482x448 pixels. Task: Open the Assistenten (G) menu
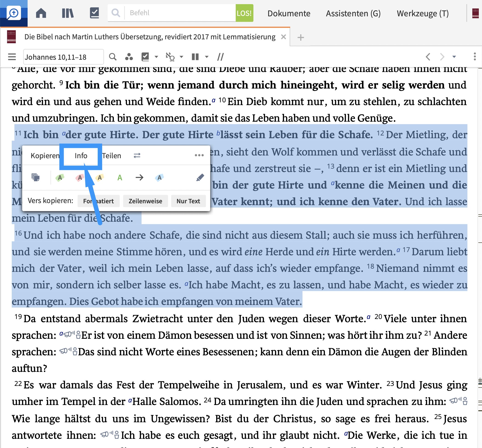tap(353, 13)
